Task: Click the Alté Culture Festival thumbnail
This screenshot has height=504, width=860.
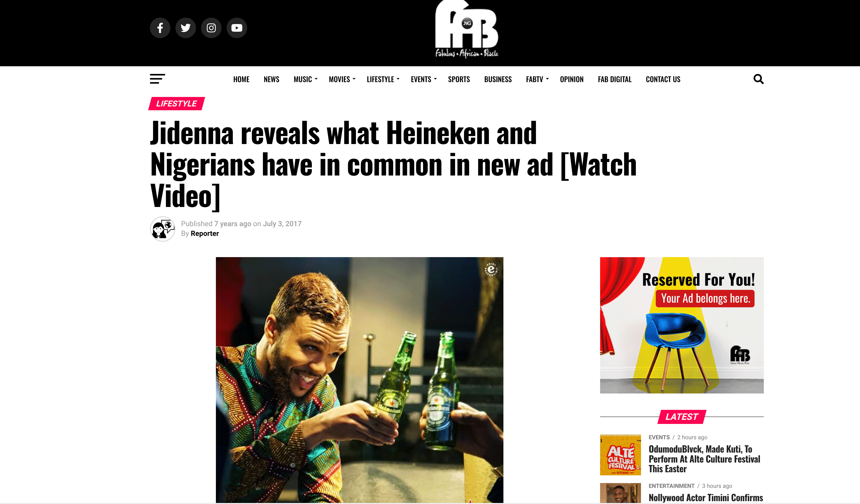Action: pyautogui.click(x=620, y=455)
